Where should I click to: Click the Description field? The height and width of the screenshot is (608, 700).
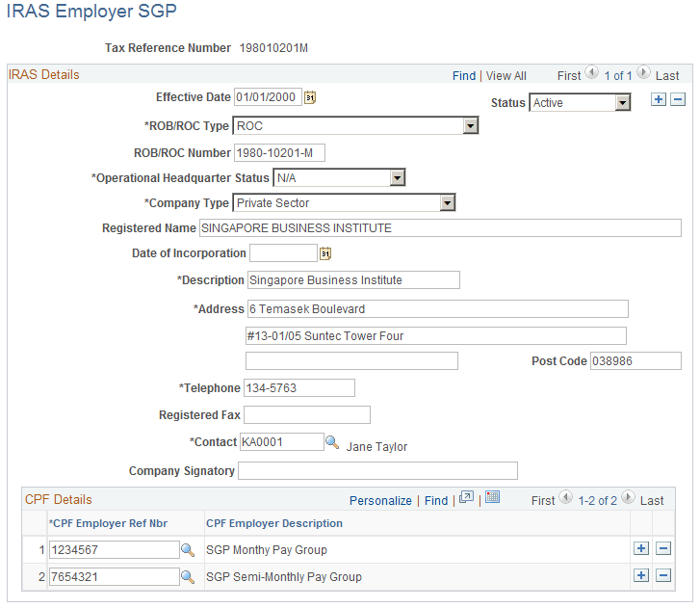click(x=353, y=280)
